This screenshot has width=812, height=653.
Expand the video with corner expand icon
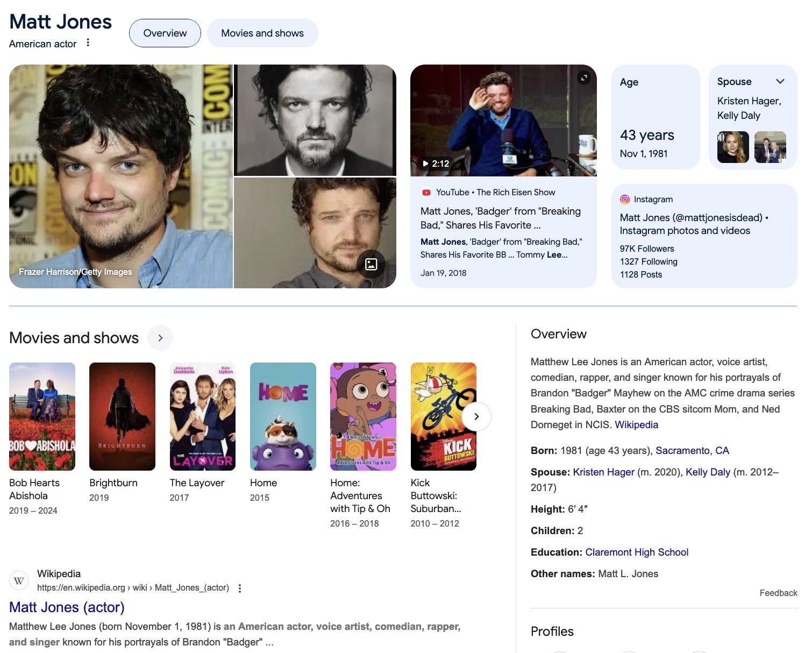tap(584, 78)
